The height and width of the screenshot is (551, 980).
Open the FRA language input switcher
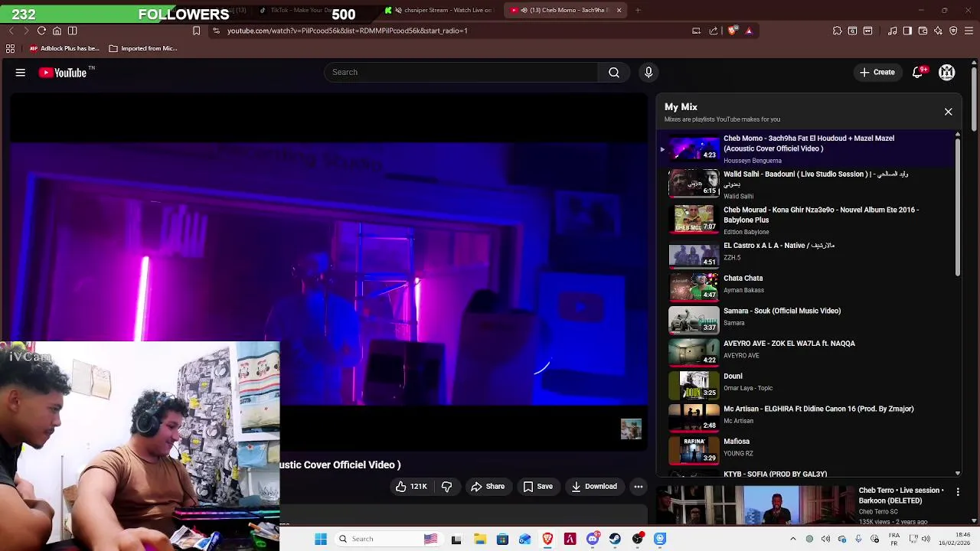pos(893,539)
